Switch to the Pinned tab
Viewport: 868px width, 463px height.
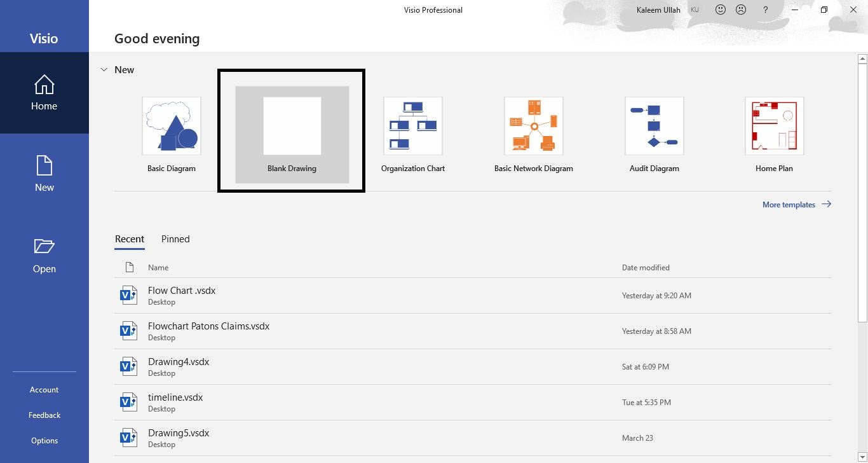click(175, 239)
